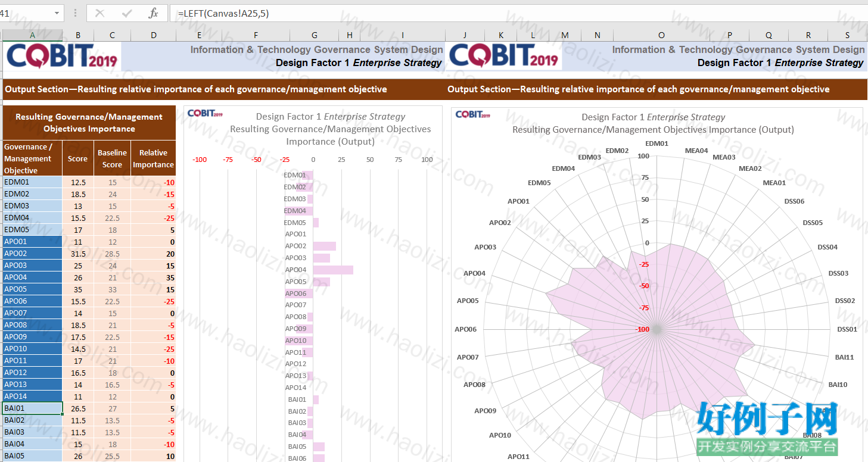Image resolution: width=868 pixels, height=462 pixels.
Task: Select cell BAI01 in column A
Action: coord(32,408)
